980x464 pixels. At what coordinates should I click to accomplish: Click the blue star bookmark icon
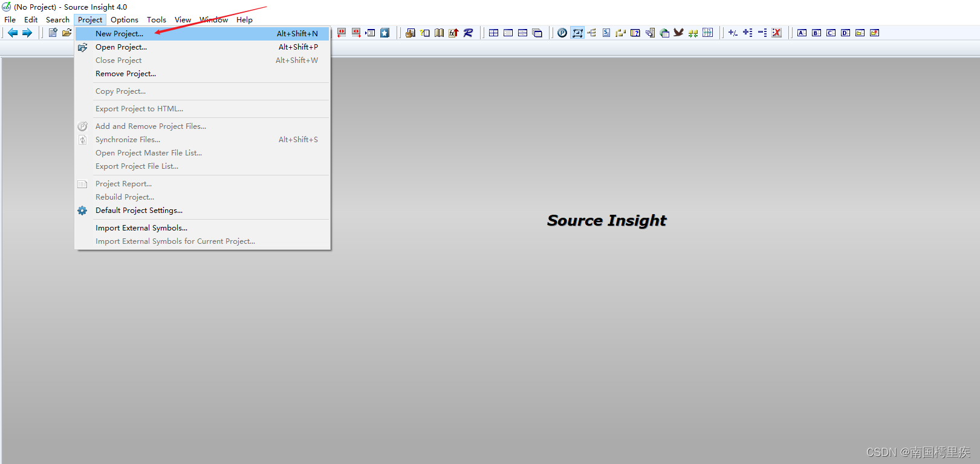[x=385, y=33]
